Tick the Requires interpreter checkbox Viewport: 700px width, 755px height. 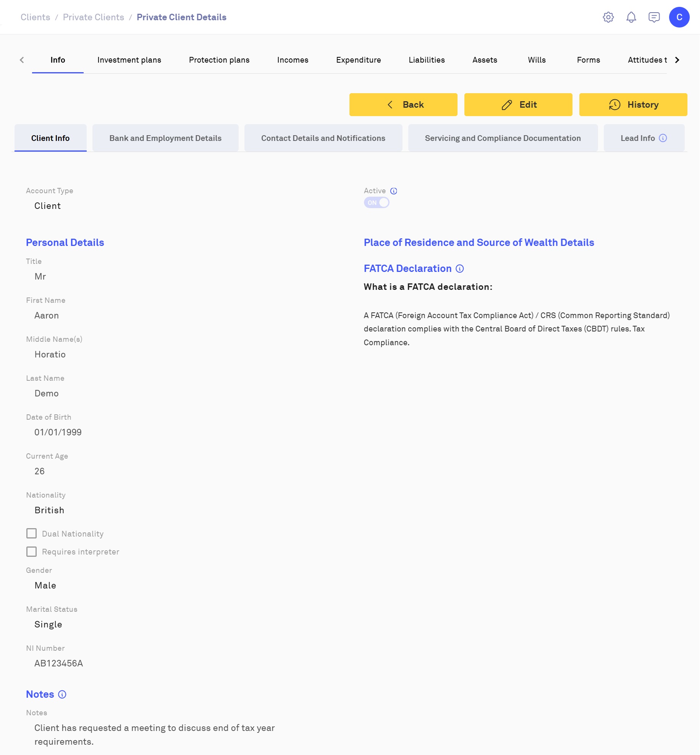pos(32,552)
